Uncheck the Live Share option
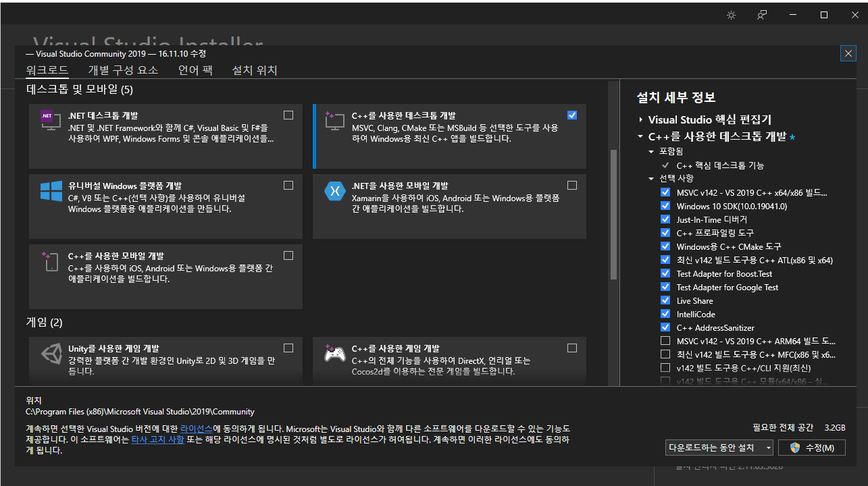868x486 pixels. point(665,300)
